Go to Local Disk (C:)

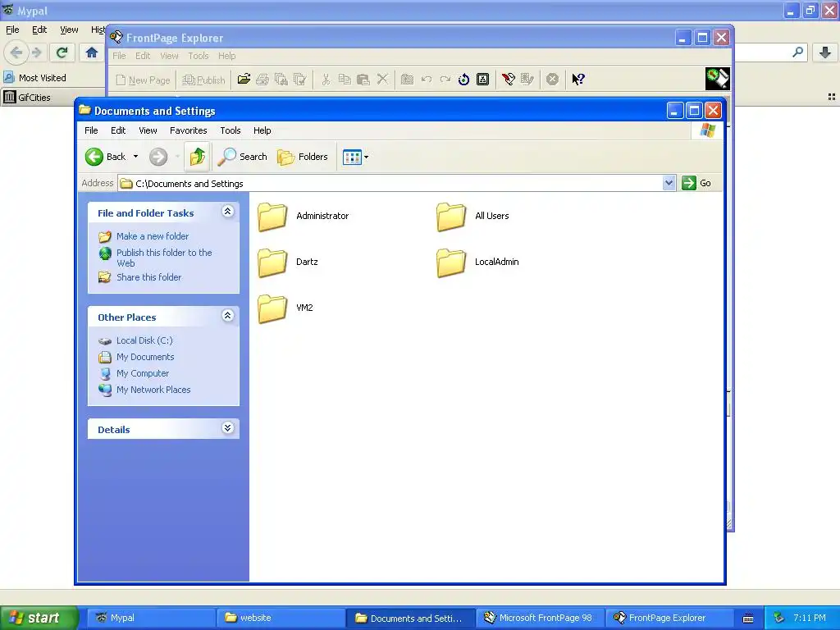coord(144,340)
